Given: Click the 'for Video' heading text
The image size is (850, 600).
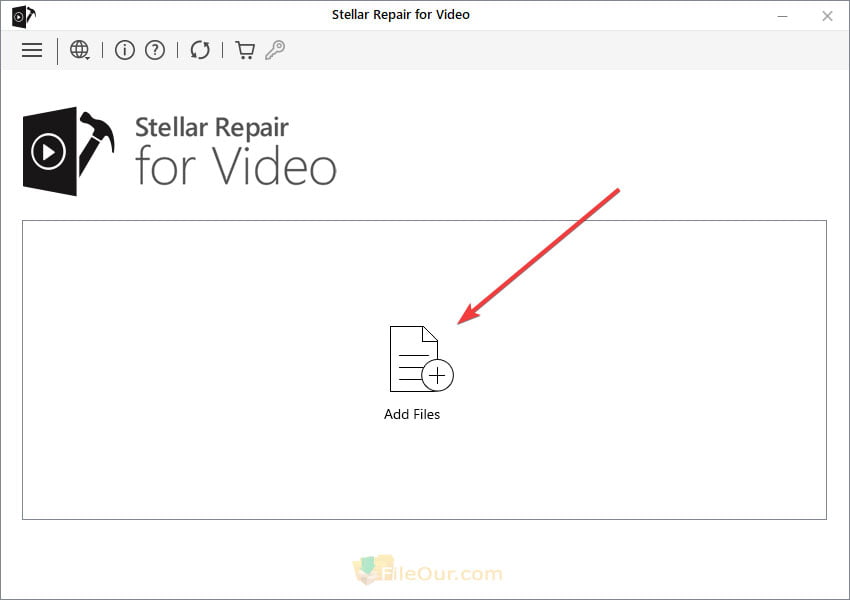Looking at the screenshot, I should point(236,166).
